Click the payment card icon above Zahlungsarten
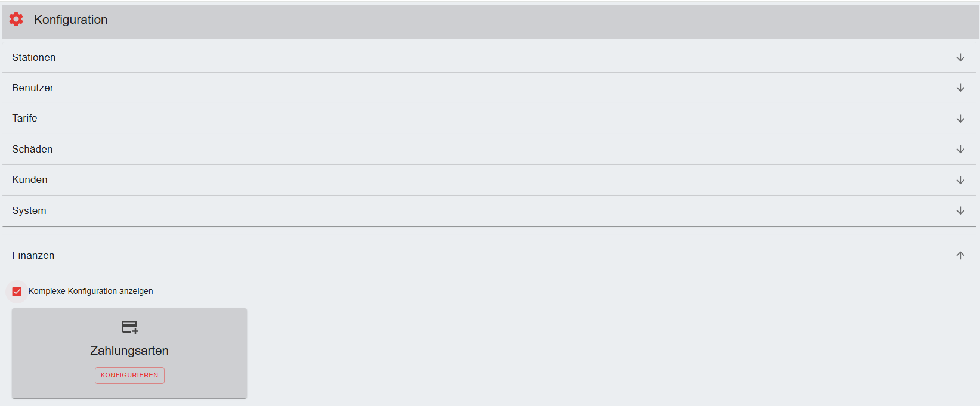The height and width of the screenshot is (406, 980). (129, 327)
